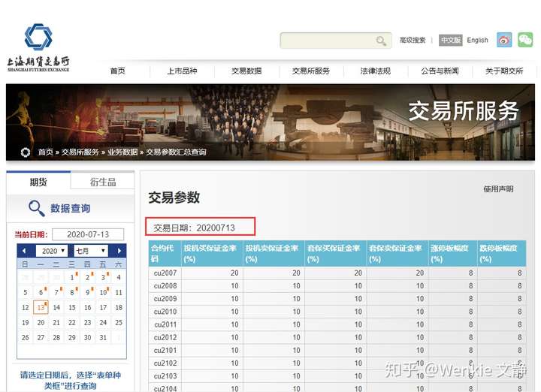Open the month 七月 dropdown in calendar
The image size is (541, 392).
tap(91, 251)
